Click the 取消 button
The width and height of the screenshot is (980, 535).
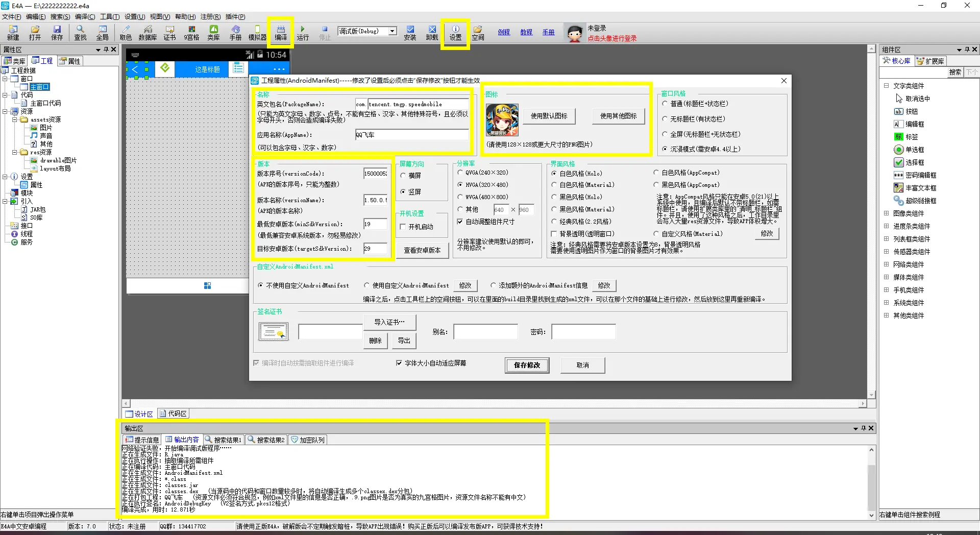pyautogui.click(x=582, y=365)
